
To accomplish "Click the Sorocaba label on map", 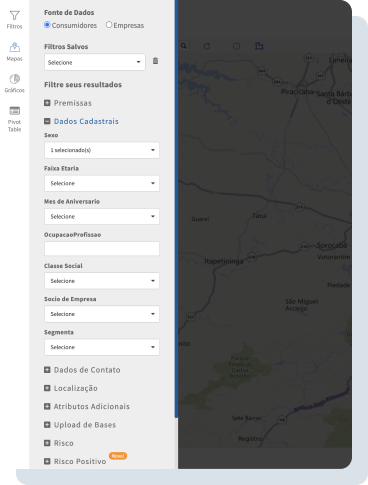I will [x=332, y=245].
